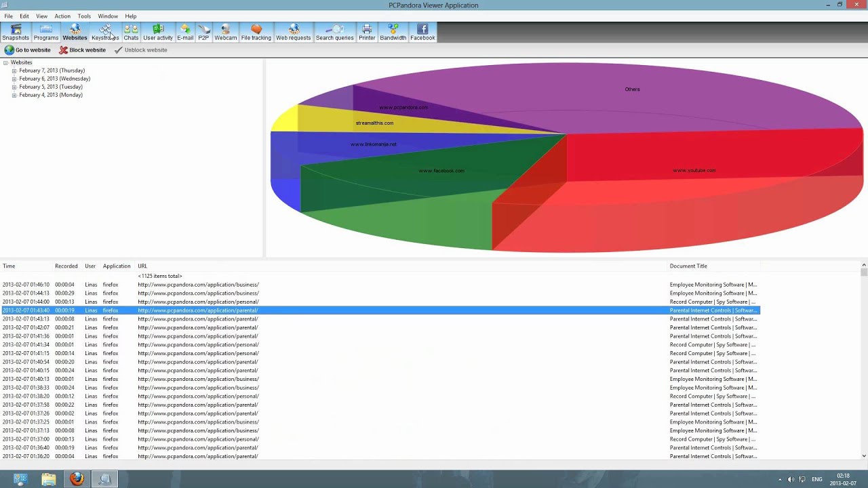
Task: Open the Search queries icon
Action: click(335, 32)
